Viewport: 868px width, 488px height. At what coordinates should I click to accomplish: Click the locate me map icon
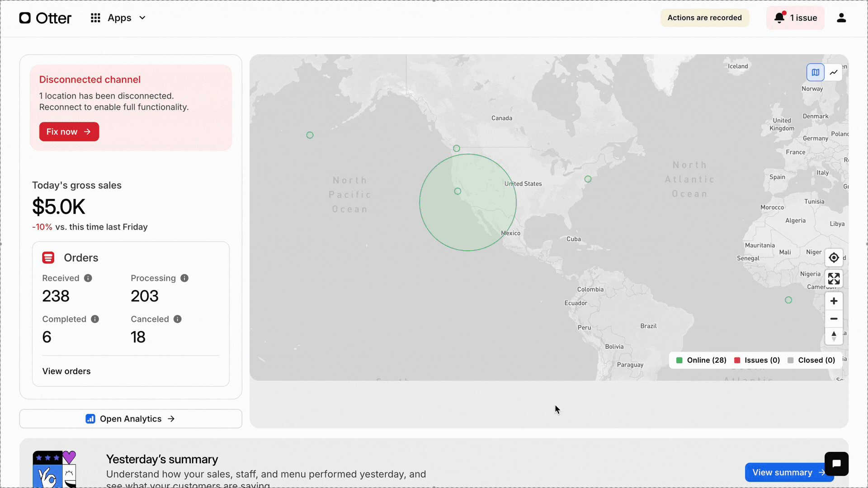pos(834,258)
